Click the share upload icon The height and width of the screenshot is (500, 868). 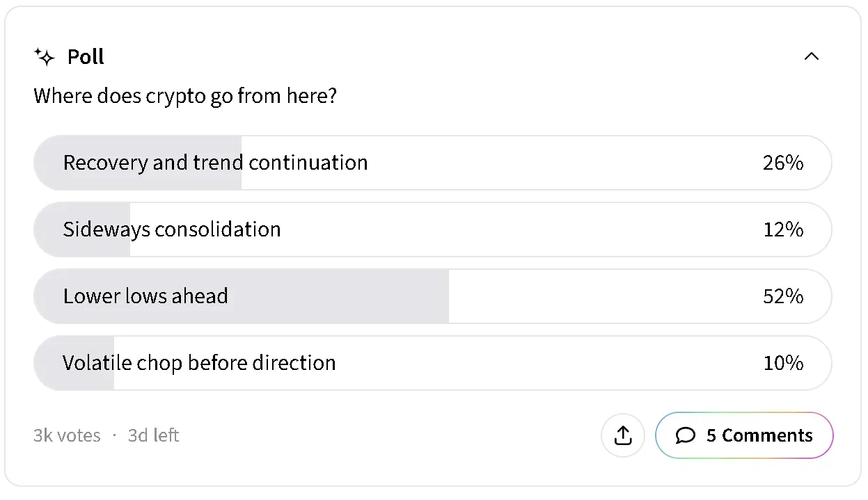tap(623, 436)
